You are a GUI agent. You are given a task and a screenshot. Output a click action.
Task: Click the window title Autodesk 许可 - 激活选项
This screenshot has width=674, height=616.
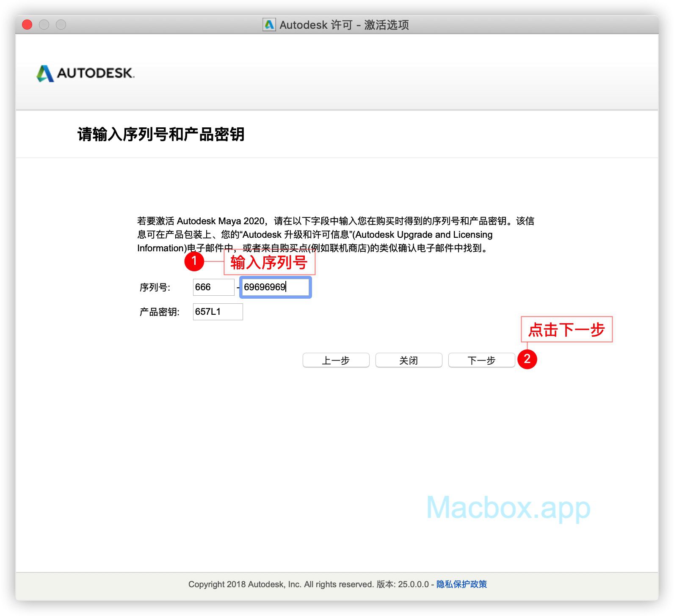344,25
